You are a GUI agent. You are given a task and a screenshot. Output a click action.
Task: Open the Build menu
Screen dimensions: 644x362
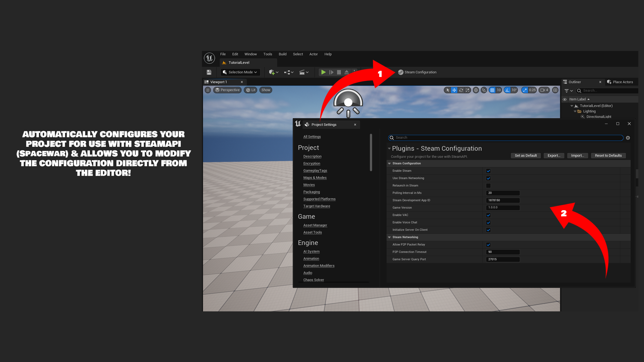(282, 54)
